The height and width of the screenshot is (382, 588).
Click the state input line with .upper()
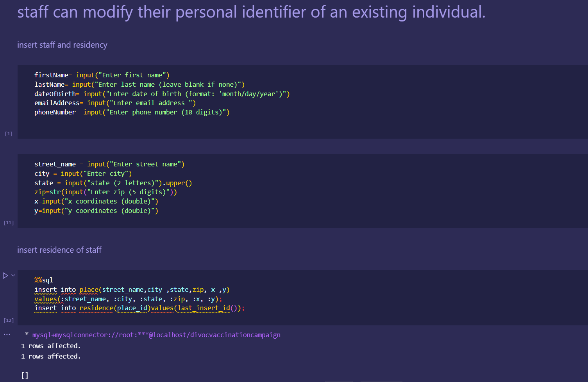pyautogui.click(x=113, y=183)
